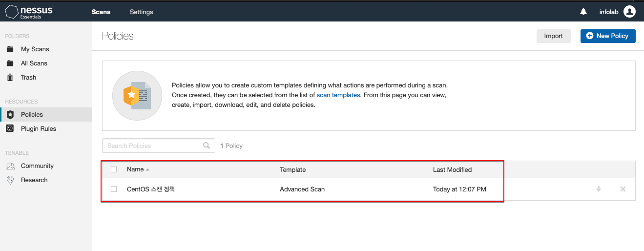Delete the CentOS policy with X icon
644x251 pixels.
(623, 189)
